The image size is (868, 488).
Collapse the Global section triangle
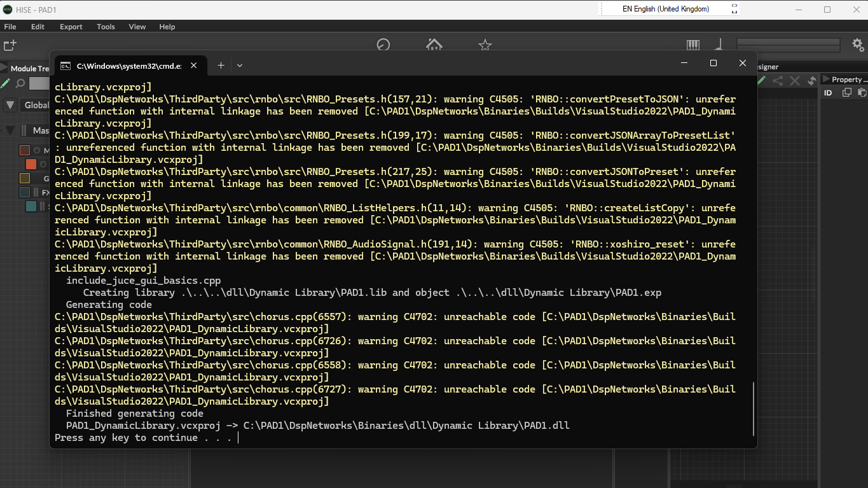tap(10, 105)
